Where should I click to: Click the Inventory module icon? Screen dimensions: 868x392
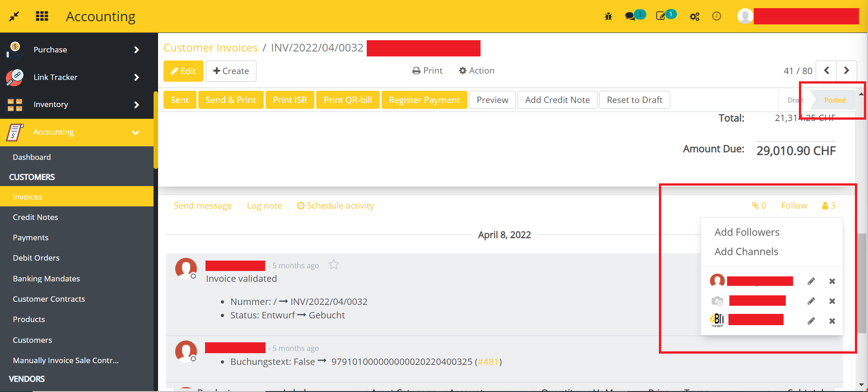15,105
